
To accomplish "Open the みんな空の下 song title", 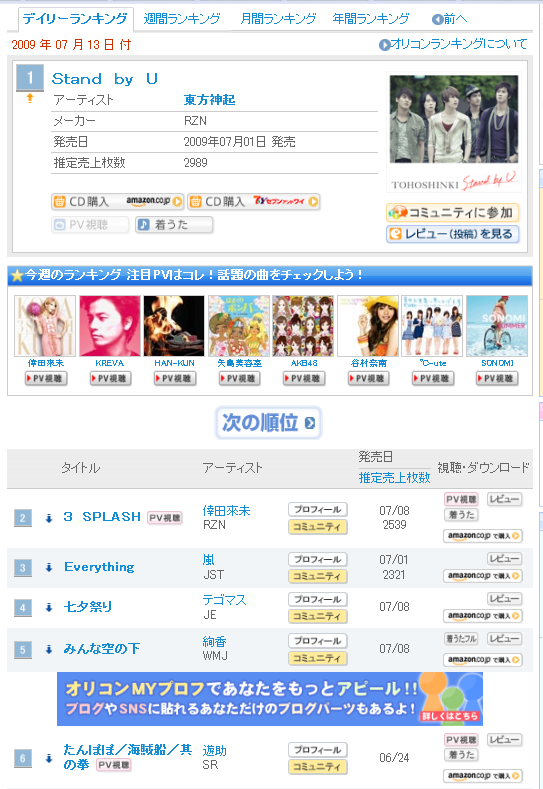I will pos(102,649).
